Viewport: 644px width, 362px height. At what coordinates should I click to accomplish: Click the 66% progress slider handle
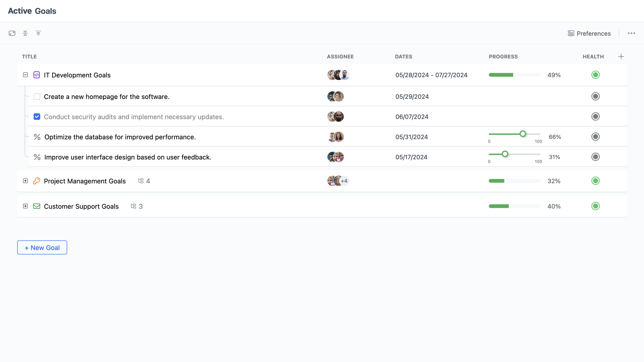[x=523, y=134]
